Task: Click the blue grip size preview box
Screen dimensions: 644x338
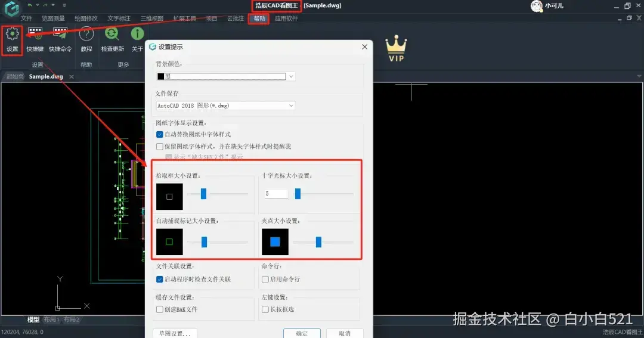Action: (x=275, y=242)
